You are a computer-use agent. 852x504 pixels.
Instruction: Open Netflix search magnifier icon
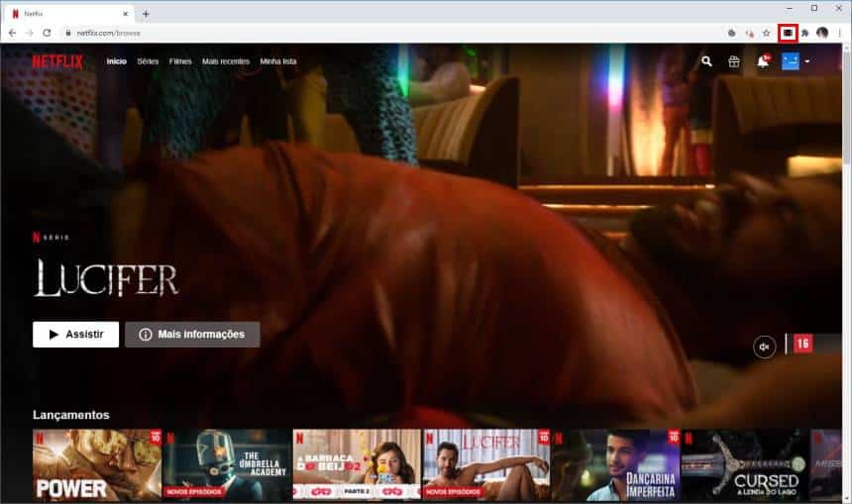706,61
